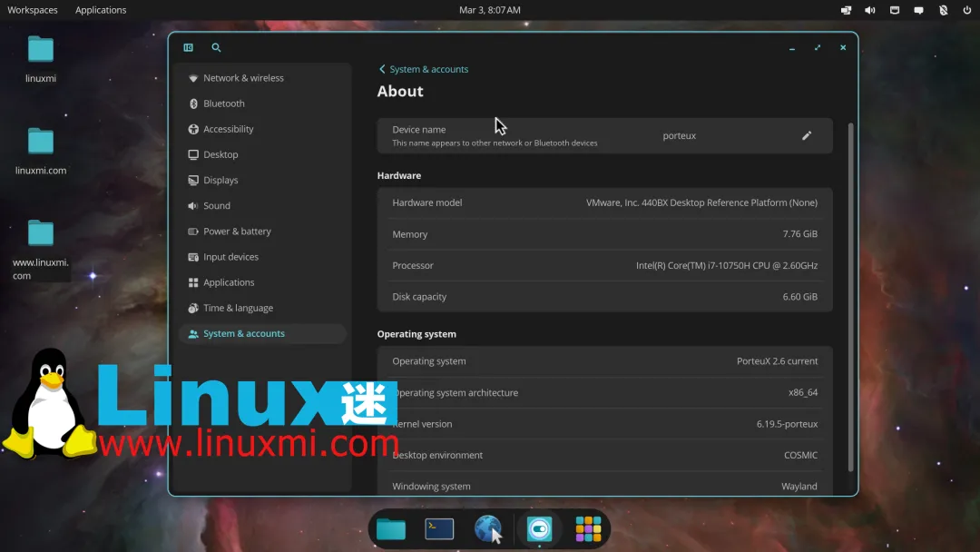Select Accessibility in the sidebar

coord(262,130)
